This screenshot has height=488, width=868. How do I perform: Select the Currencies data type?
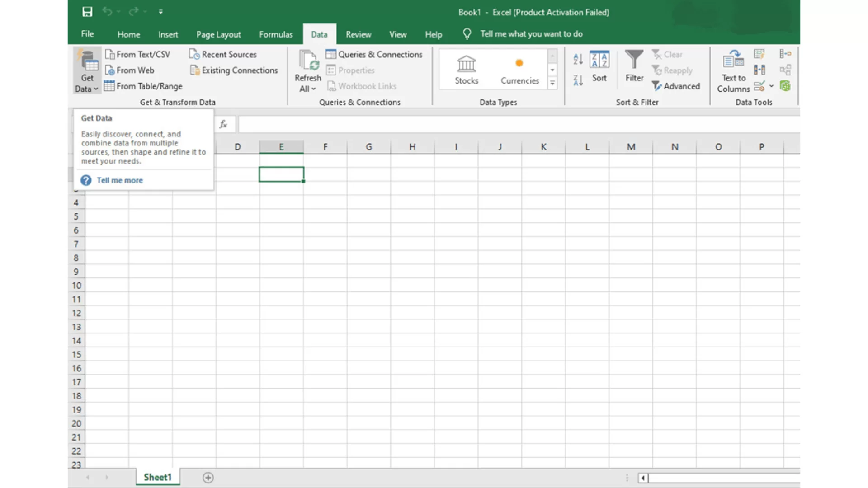coord(519,70)
